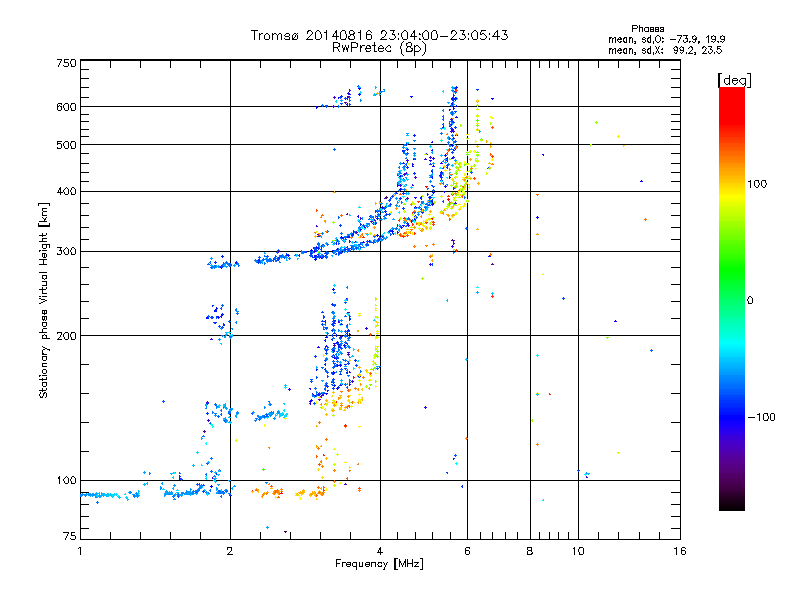Click the colorbar "100" tick label

coord(757,184)
